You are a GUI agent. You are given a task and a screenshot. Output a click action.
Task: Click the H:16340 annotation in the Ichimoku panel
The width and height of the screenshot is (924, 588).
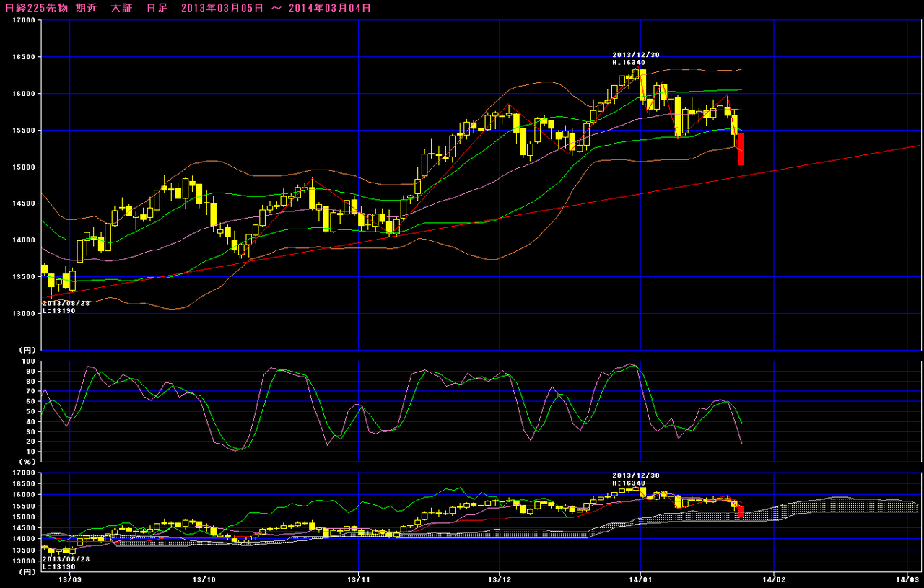pyautogui.click(x=629, y=483)
